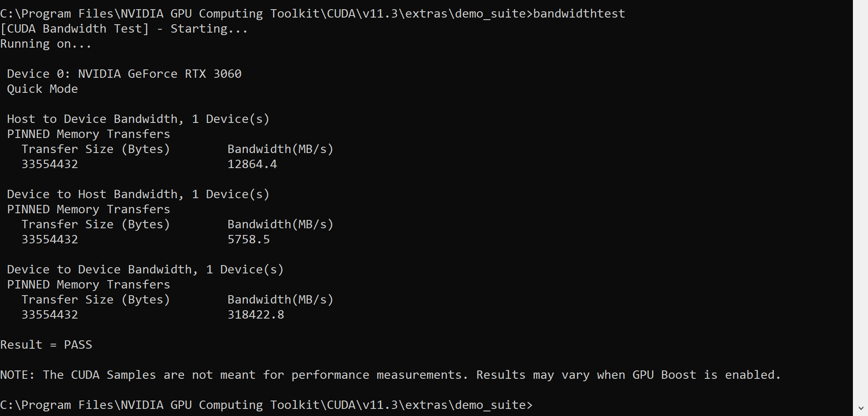The width and height of the screenshot is (868, 416).
Task: Click the Device to Host value 5758.5
Action: pyautogui.click(x=248, y=240)
